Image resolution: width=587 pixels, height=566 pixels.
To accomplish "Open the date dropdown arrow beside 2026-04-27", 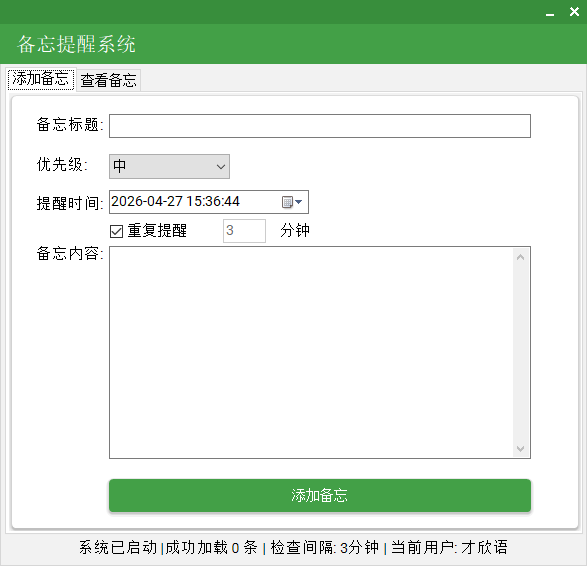I will click(x=299, y=202).
